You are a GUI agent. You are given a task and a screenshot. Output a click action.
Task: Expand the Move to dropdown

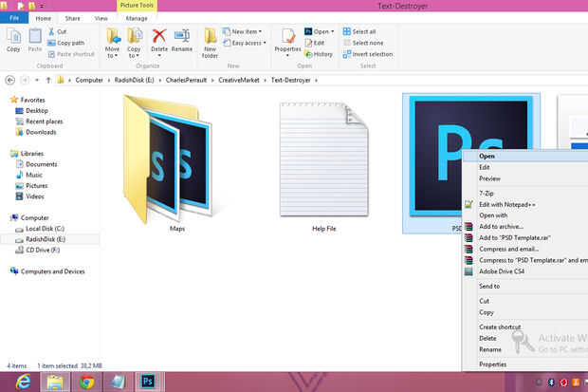tap(113, 52)
